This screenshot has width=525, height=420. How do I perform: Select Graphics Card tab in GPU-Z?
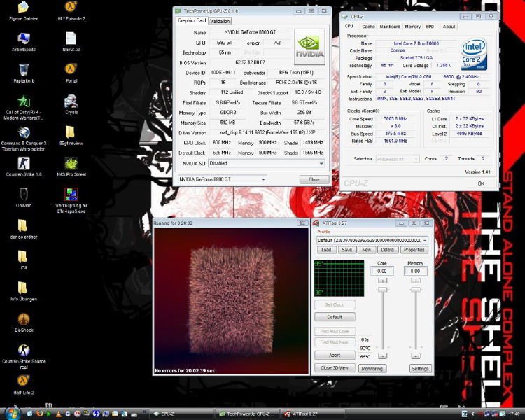coord(192,20)
